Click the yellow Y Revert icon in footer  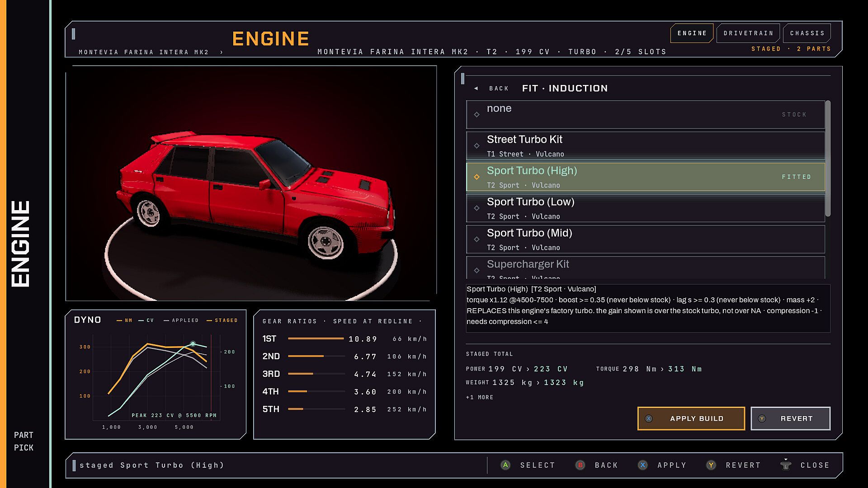(711, 465)
